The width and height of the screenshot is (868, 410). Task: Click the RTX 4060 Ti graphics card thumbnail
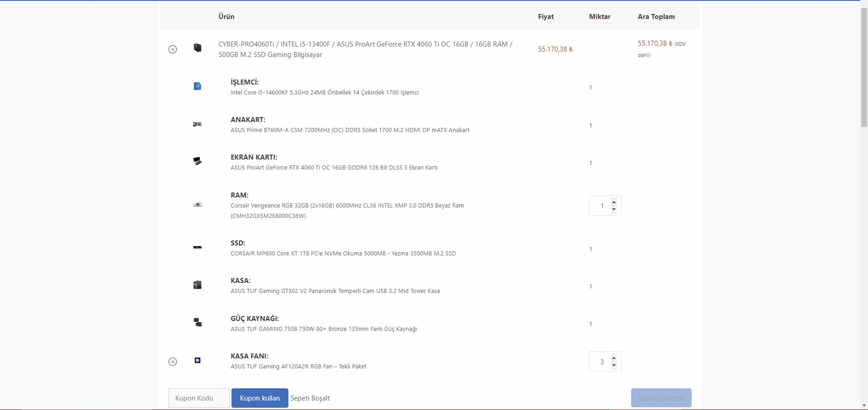click(x=198, y=161)
